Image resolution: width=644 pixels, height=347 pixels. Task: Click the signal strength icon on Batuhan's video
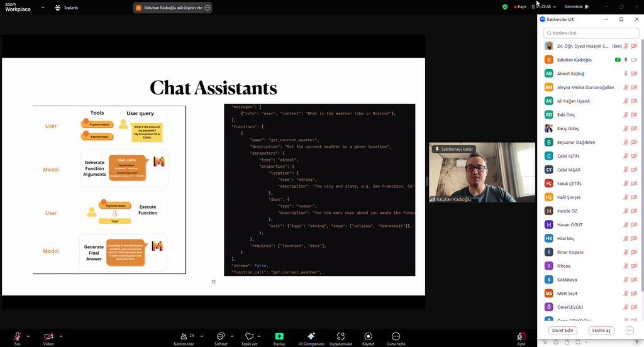432,199
